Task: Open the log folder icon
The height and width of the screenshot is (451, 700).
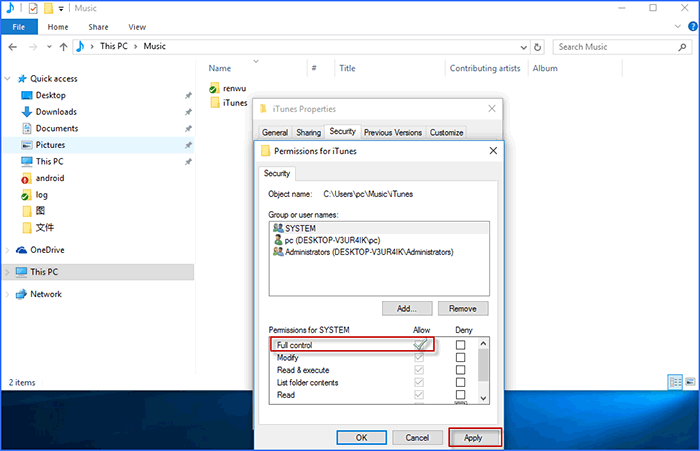Action: pyautogui.click(x=26, y=195)
